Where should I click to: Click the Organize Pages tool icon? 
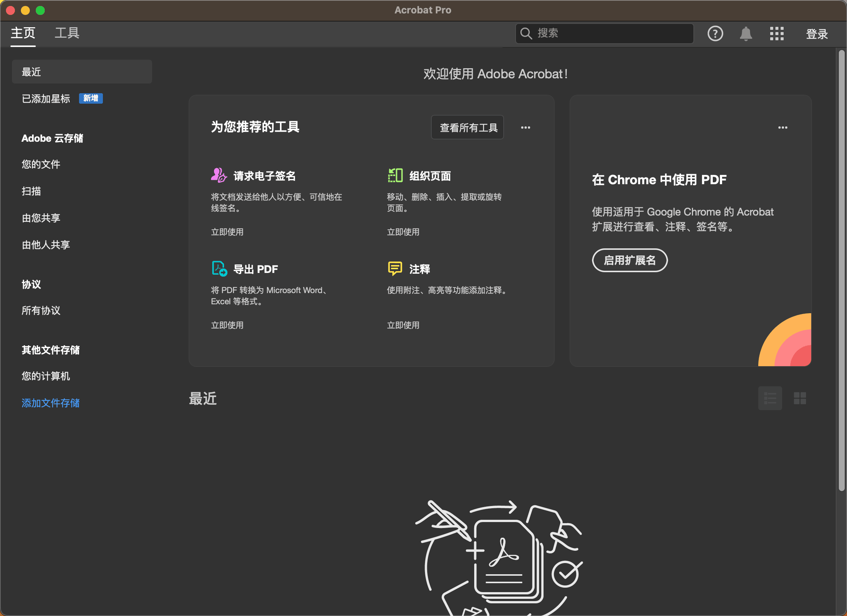coord(395,175)
